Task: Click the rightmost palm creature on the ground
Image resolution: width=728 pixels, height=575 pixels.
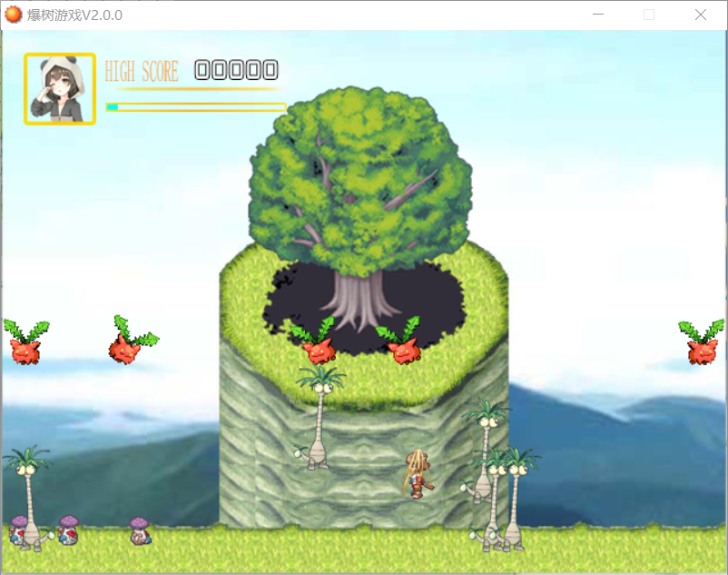Action: coord(516,500)
